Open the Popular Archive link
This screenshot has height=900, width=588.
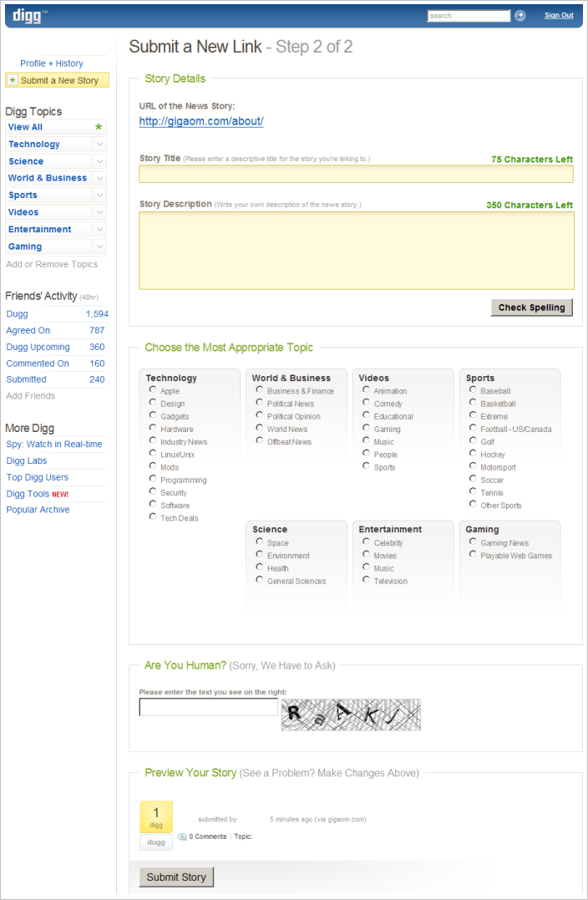[38, 510]
